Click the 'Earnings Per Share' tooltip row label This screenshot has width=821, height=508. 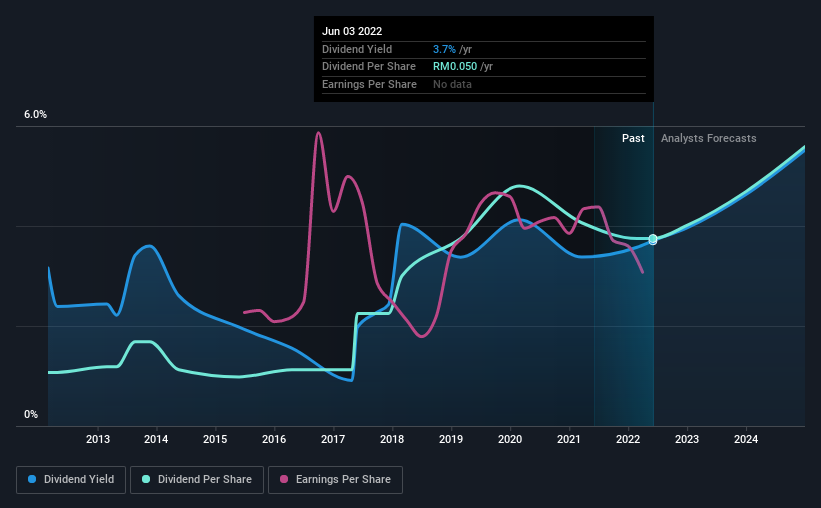pyautogui.click(x=369, y=84)
